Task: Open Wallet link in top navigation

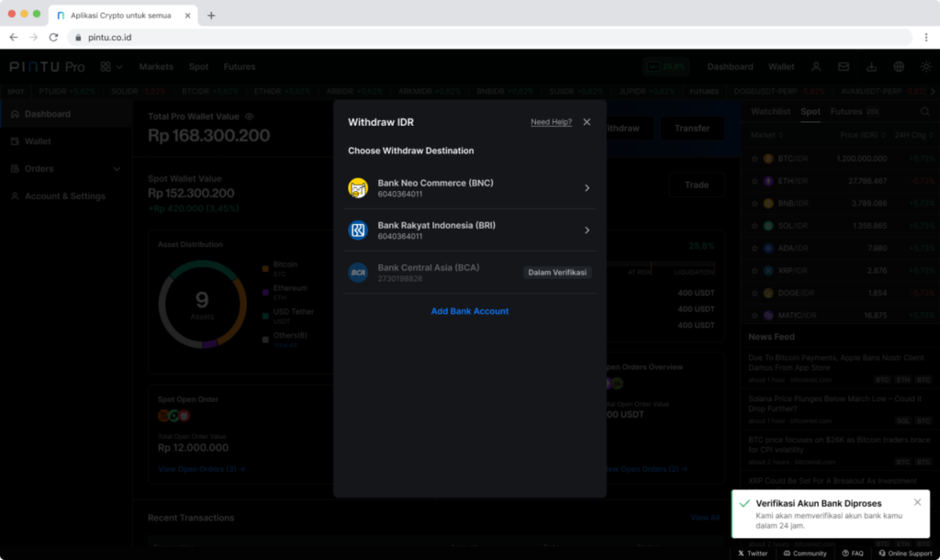Action: (x=781, y=66)
